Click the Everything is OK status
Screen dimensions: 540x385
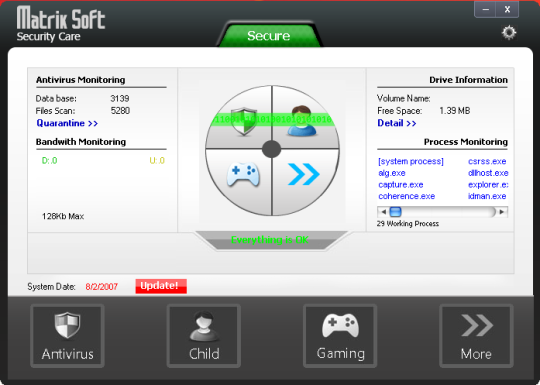click(x=270, y=240)
